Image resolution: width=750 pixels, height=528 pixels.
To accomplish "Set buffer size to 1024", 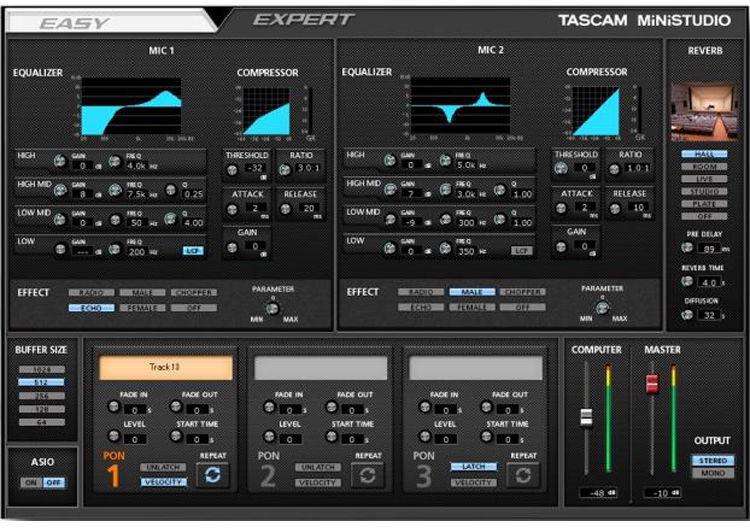I will (x=42, y=369).
